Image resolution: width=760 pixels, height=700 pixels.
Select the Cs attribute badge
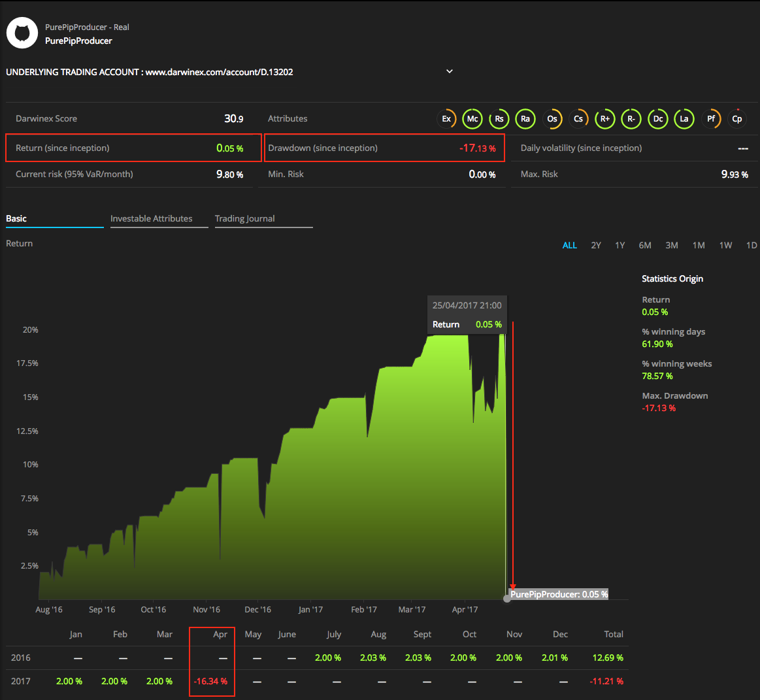pos(578,119)
